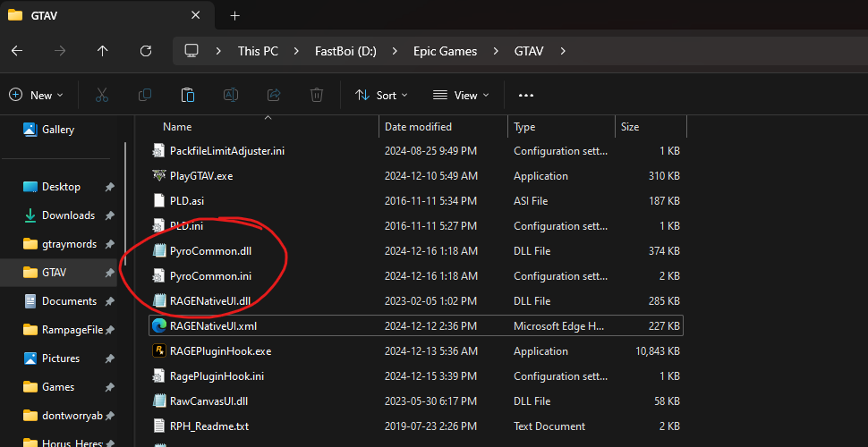
Task: Select the GTAV tab title
Action: coord(44,15)
